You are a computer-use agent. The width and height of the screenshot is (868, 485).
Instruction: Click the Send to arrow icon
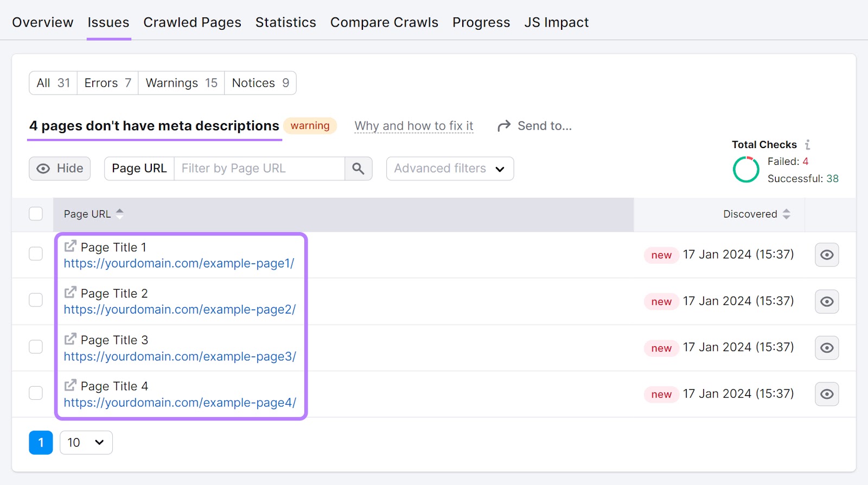(504, 126)
